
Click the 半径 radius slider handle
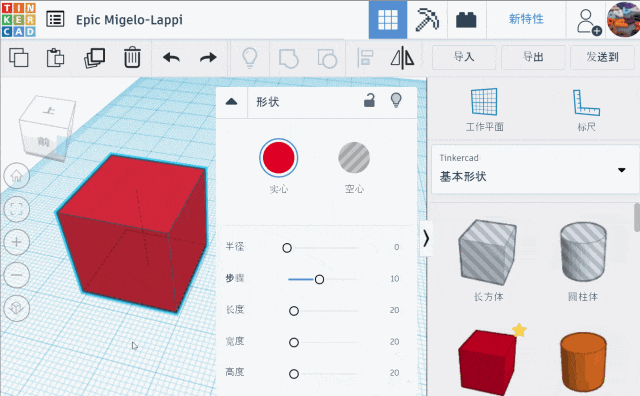(287, 248)
